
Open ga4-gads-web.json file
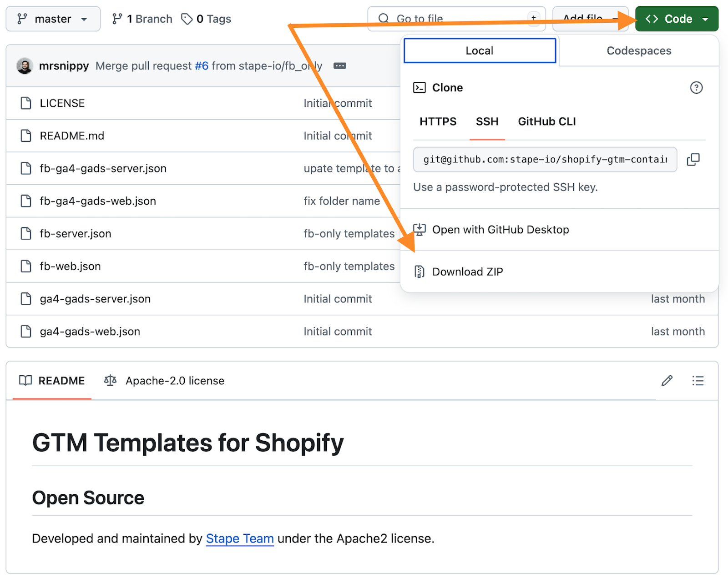click(x=90, y=332)
